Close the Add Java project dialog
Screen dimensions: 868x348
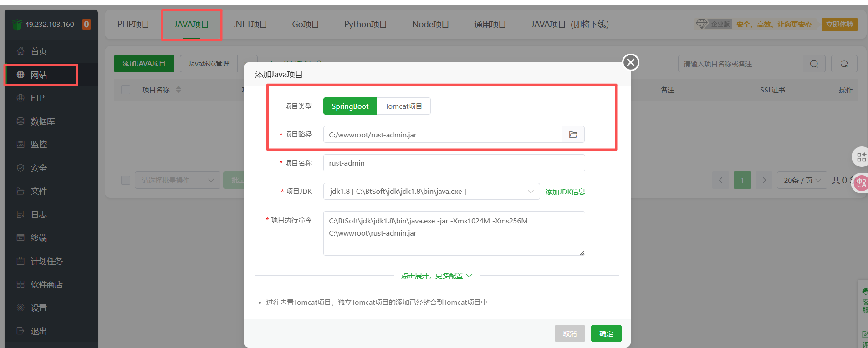click(x=630, y=62)
